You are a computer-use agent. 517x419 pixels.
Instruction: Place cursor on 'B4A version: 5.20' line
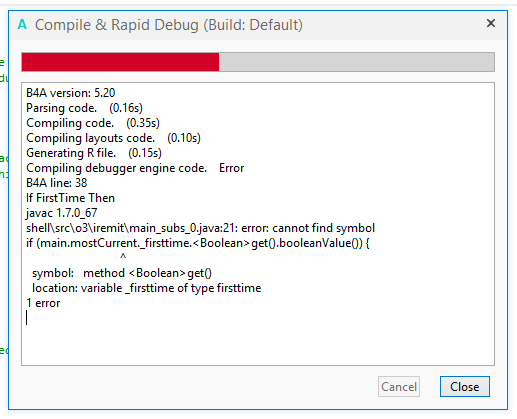[x=71, y=93]
